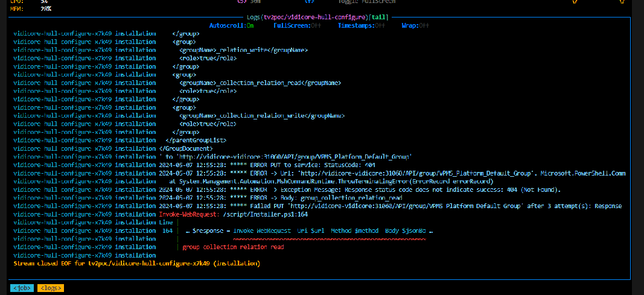Enable the Wrap option for log lines

pyautogui.click(x=415, y=26)
